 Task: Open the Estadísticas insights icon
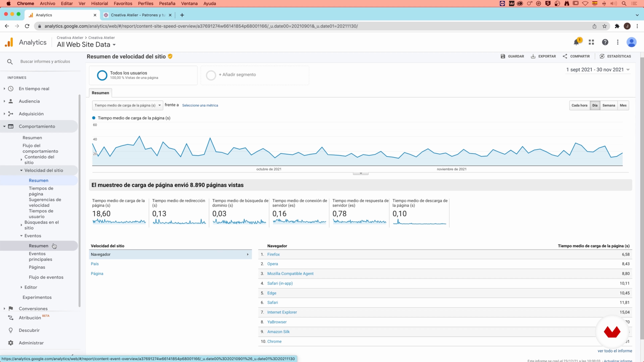coord(602,56)
